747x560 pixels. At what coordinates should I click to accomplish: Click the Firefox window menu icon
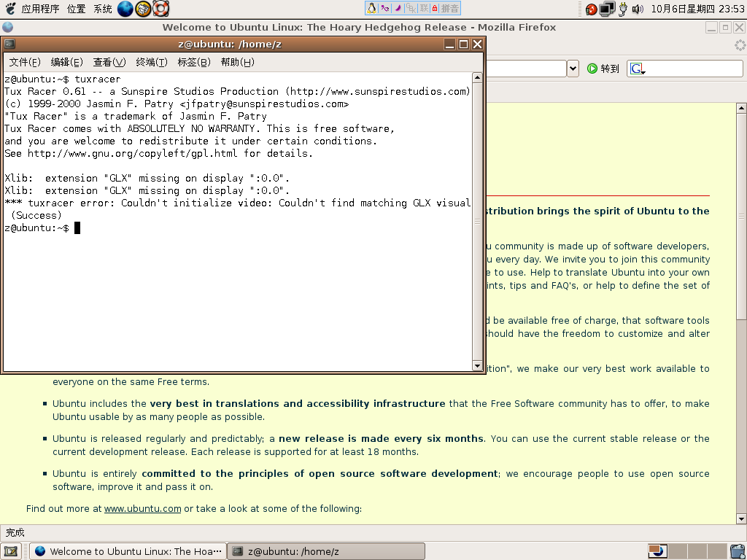pyautogui.click(x=7, y=28)
